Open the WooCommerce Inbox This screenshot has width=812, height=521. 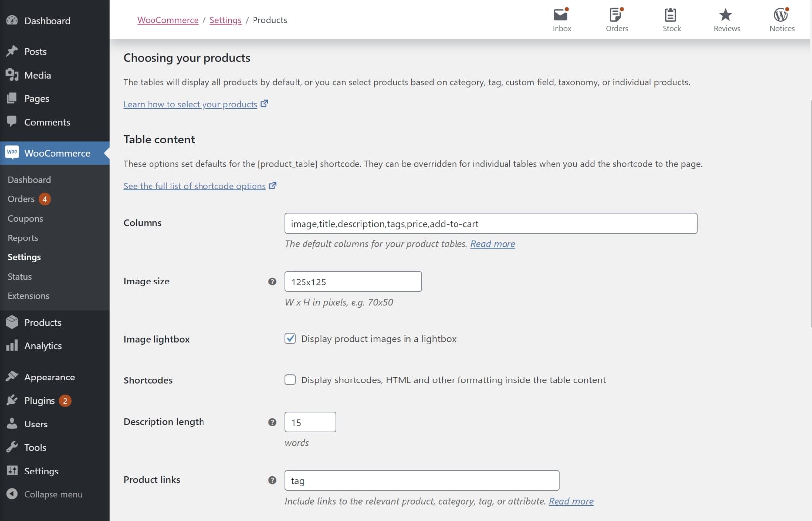561,19
